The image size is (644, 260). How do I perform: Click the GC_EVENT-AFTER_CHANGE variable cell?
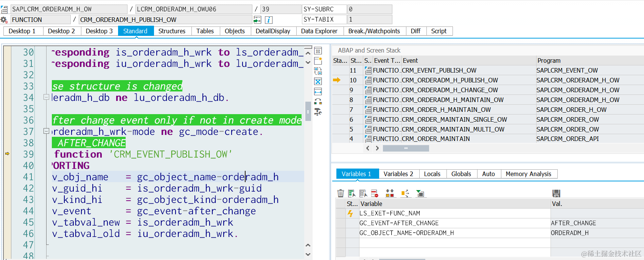pos(455,223)
